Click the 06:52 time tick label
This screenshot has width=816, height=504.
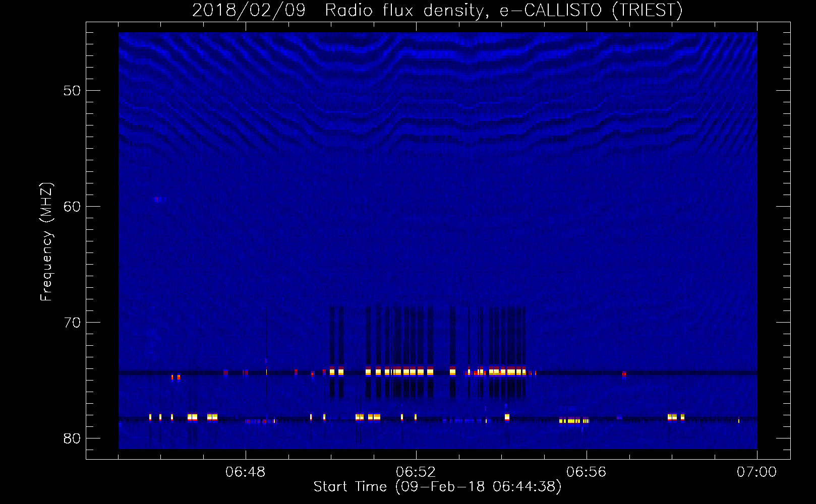[416, 472]
